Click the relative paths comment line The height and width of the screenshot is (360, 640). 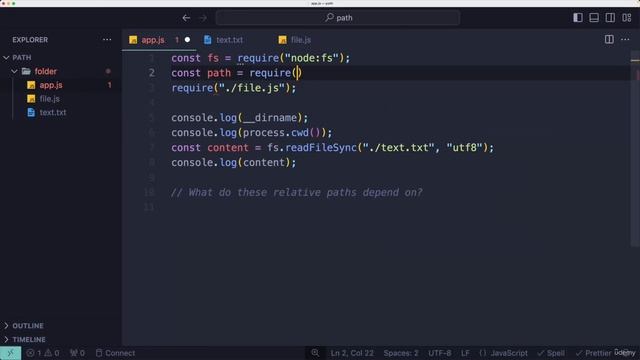[296, 192]
